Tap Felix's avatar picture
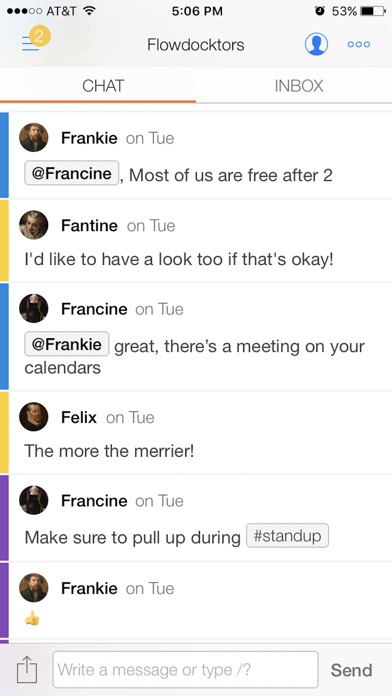The image size is (392, 696). pos(34,417)
